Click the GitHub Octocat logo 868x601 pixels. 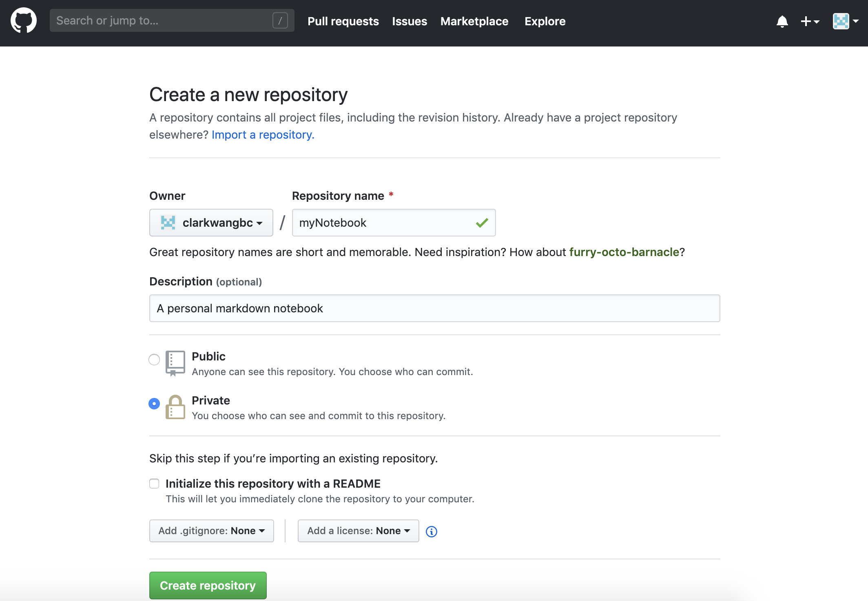pyautogui.click(x=24, y=20)
